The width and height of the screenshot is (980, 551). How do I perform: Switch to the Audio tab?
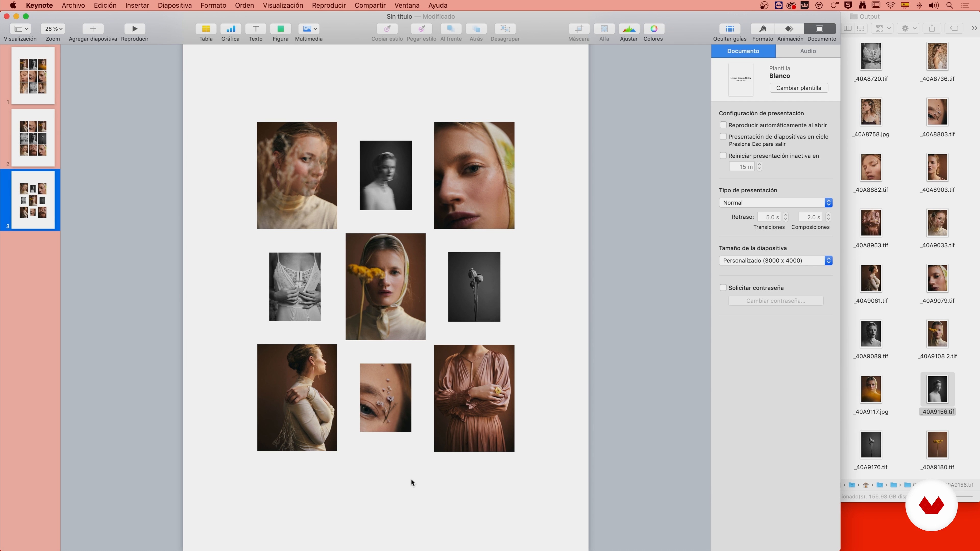808,51
